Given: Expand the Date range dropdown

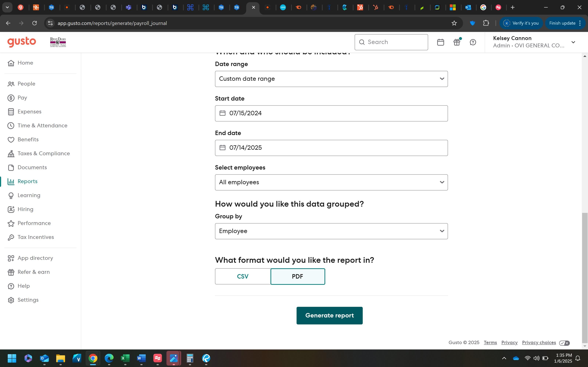Looking at the screenshot, I should [331, 79].
